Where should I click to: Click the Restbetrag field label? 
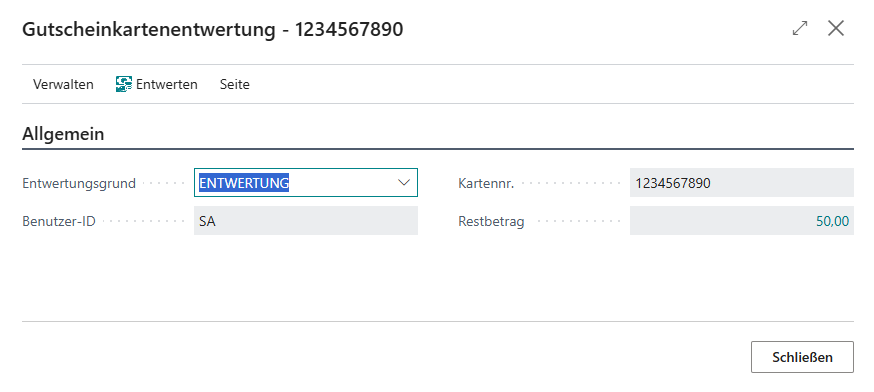tap(491, 221)
